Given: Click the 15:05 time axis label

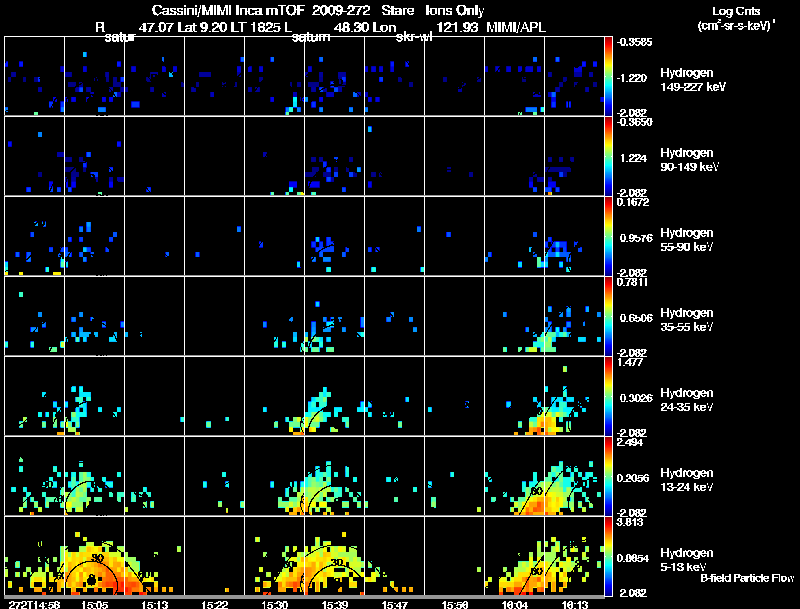Looking at the screenshot, I should click(94, 604).
